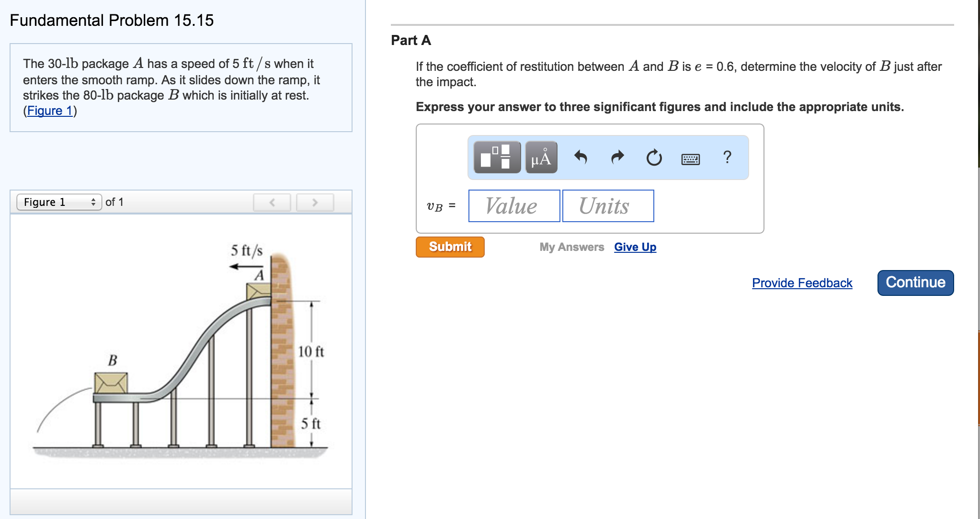Open the question mark help icon
Image resolution: width=980 pixels, height=519 pixels.
pos(727,157)
